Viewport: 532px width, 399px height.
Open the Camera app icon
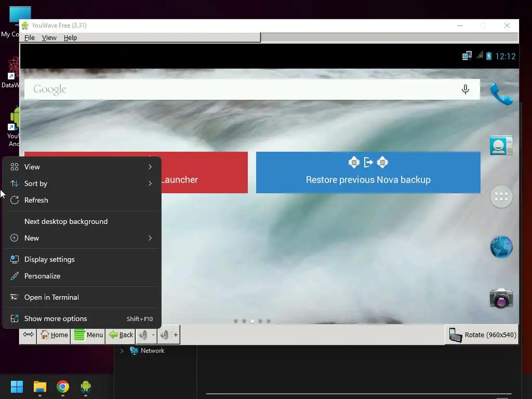tap(501, 298)
